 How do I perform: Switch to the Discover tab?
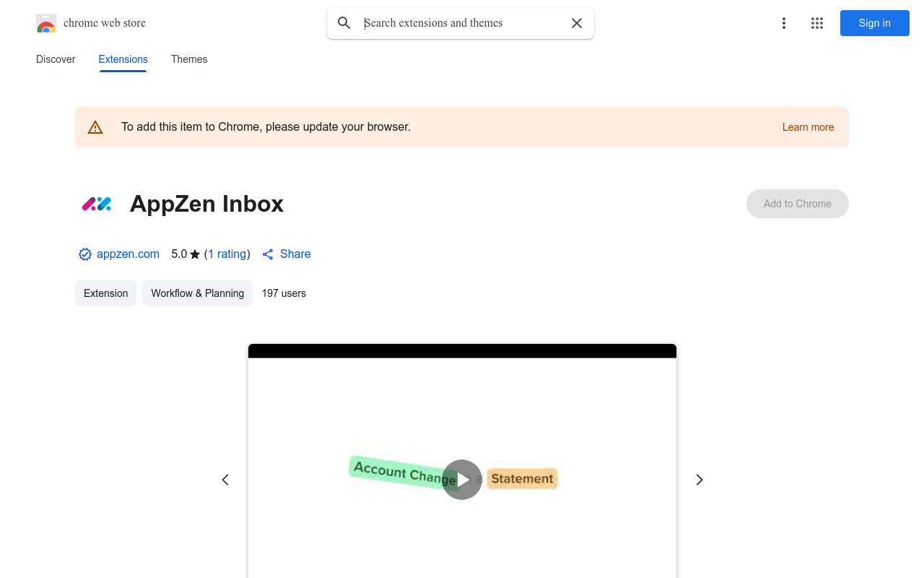(x=56, y=59)
